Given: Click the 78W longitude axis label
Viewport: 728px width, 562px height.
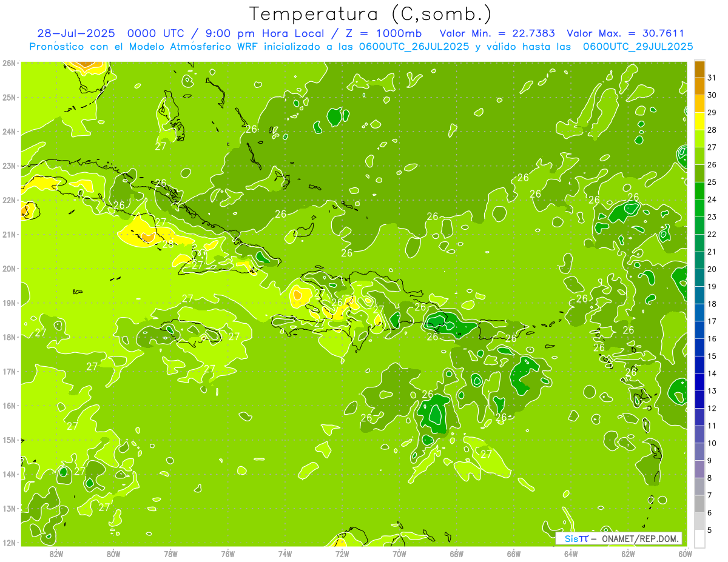Looking at the screenshot, I should pos(170,554).
